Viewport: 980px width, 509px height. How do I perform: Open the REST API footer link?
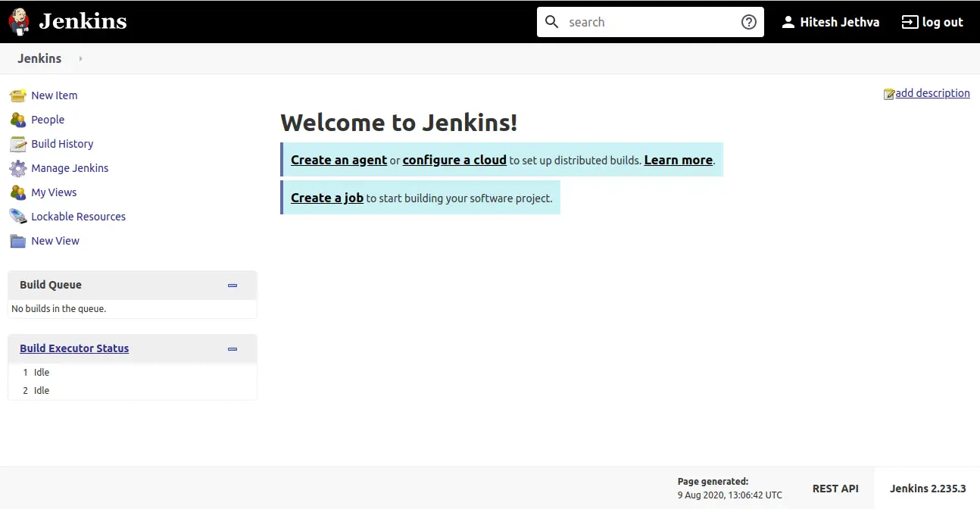coord(835,489)
